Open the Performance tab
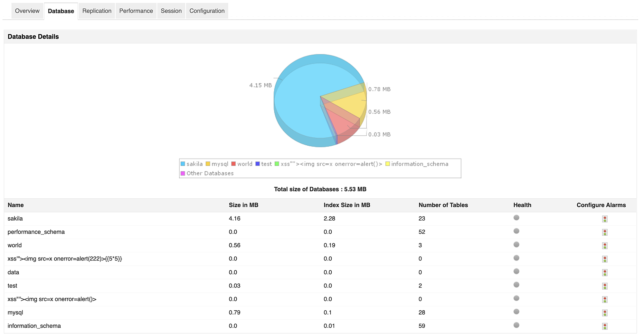This screenshot has height=336, width=644. pos(136,11)
